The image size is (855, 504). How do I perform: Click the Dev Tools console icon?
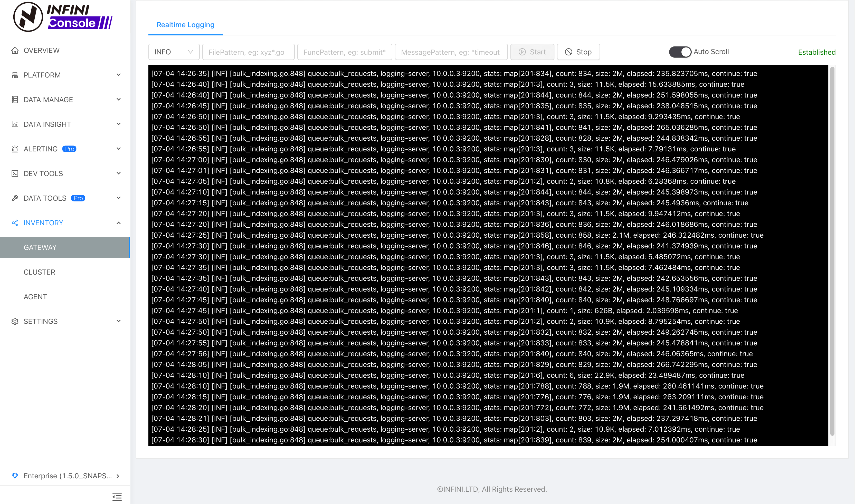pos(15,173)
